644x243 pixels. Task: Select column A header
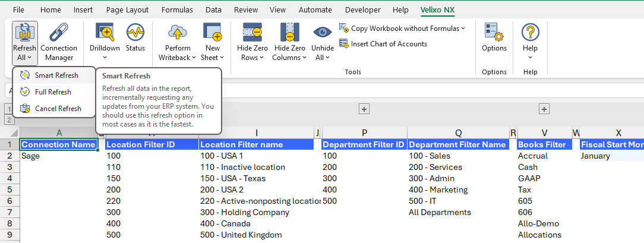tap(59, 133)
